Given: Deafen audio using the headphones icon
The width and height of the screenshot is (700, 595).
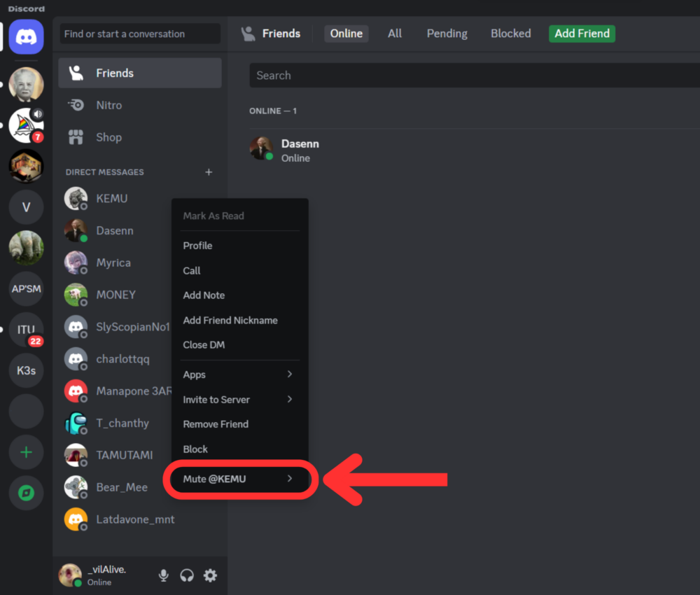Looking at the screenshot, I should [185, 575].
